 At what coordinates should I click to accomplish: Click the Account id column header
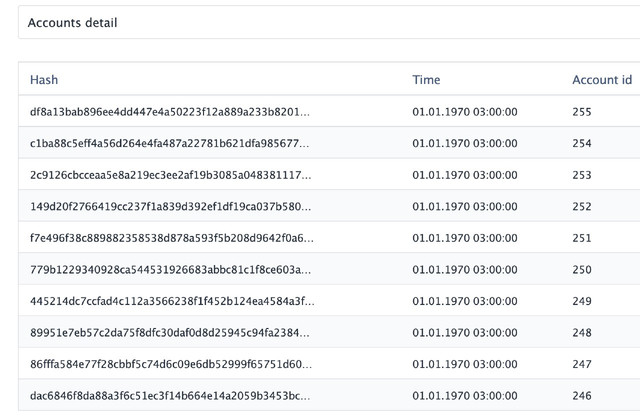click(x=602, y=80)
